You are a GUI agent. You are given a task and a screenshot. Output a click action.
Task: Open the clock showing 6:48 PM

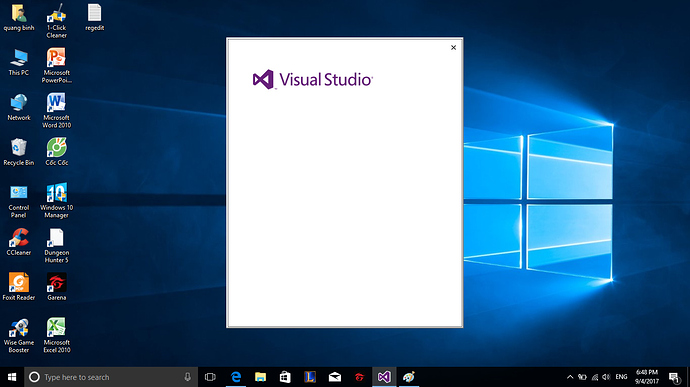pos(647,377)
